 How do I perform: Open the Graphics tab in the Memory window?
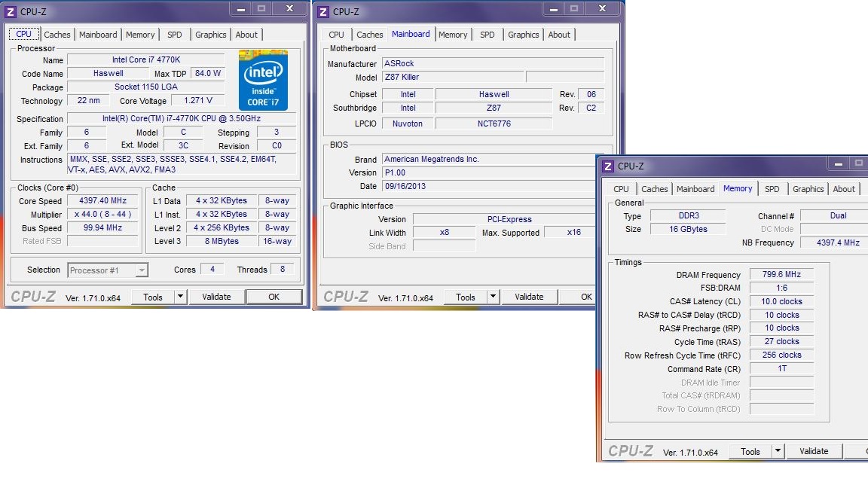(808, 189)
